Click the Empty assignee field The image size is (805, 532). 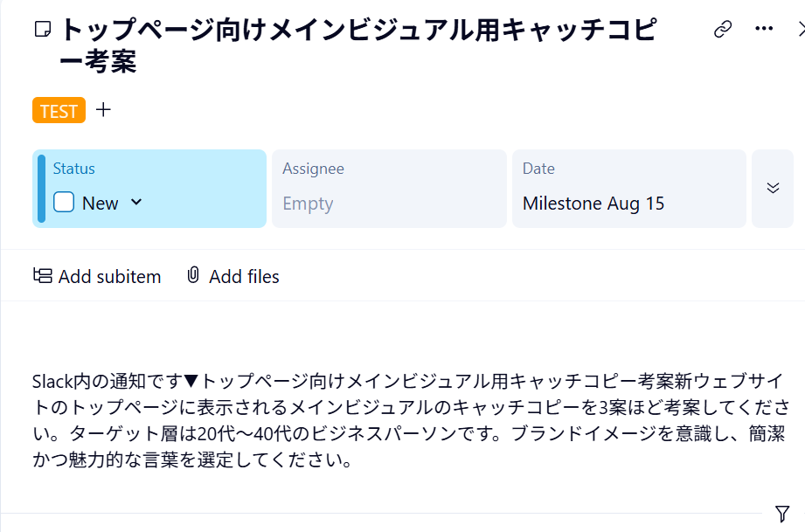point(308,204)
